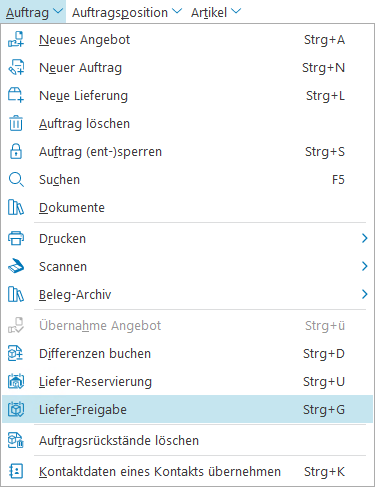Image resolution: width=375 pixels, height=487 pixels.
Task: Click the magnifier icon for Suchen
Action: pos(16,179)
